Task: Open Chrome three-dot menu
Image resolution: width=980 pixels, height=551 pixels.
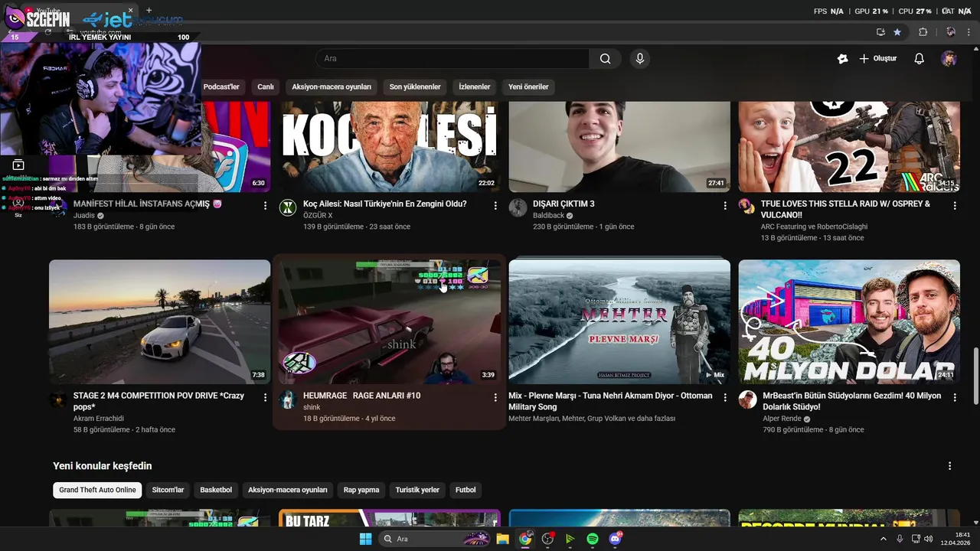Action: click(969, 32)
